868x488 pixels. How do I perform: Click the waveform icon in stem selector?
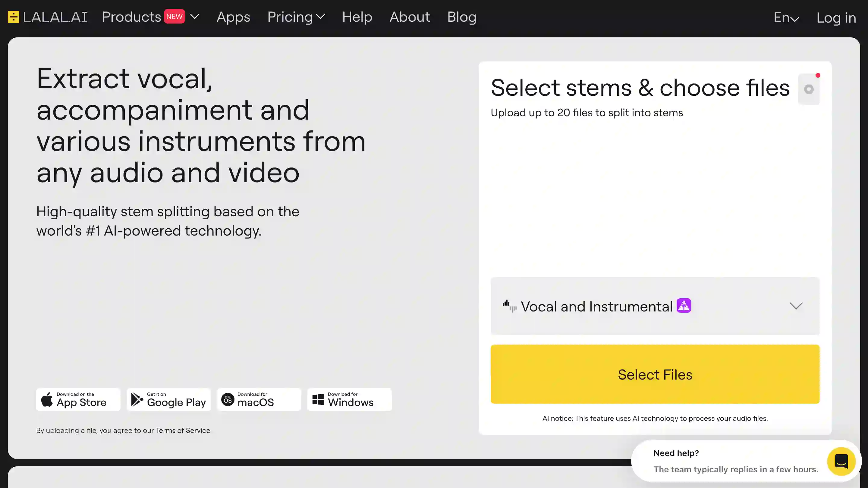[509, 306]
